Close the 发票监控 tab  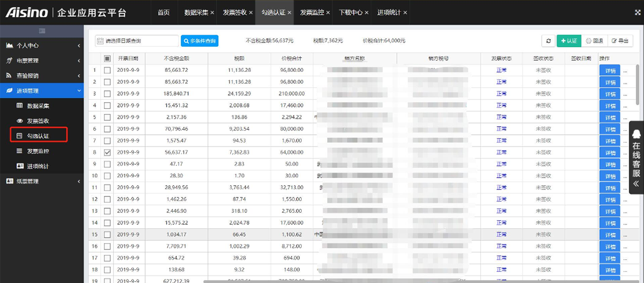pos(328,12)
